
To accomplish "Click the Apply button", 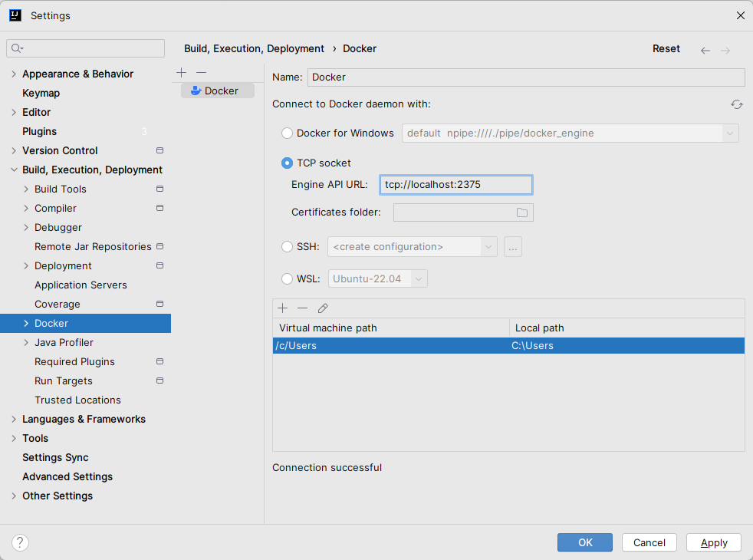I will 714,542.
